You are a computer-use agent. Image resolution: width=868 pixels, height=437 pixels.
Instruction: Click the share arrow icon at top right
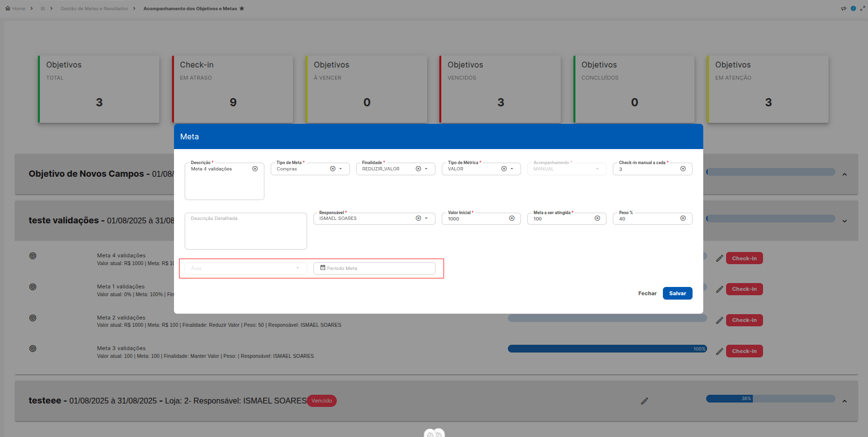click(x=844, y=8)
